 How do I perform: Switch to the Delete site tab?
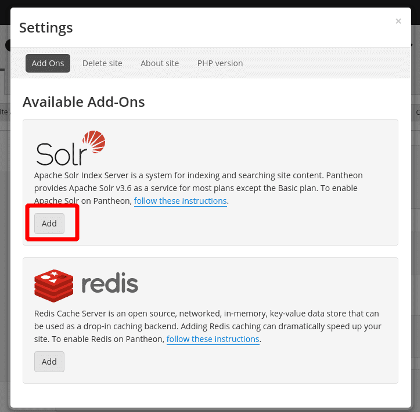pyautogui.click(x=102, y=63)
